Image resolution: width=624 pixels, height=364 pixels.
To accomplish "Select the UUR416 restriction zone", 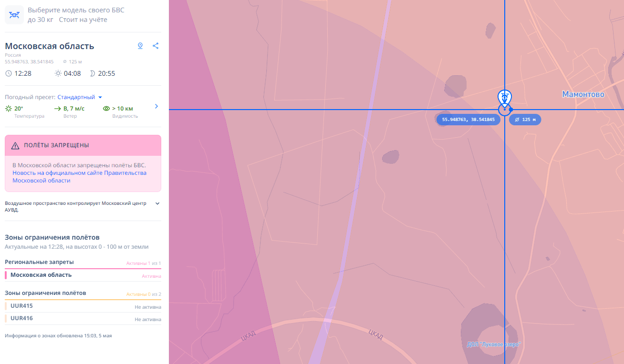I will click(x=22, y=318).
